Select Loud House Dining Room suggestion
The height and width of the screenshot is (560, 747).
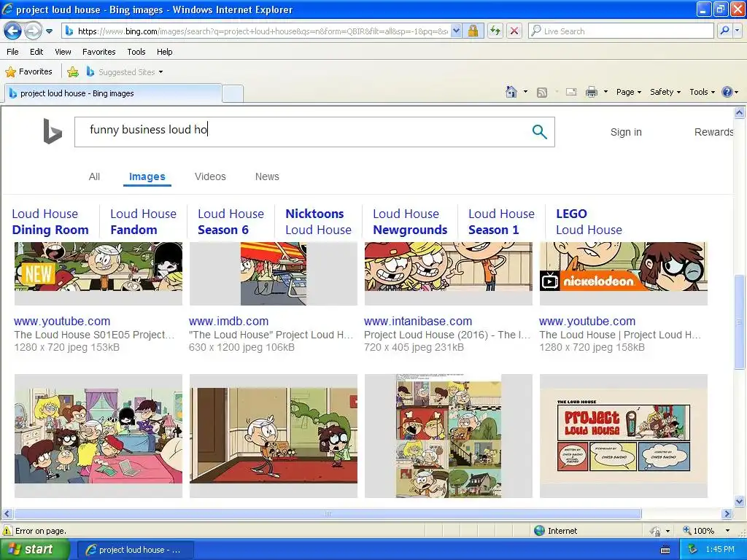click(50, 222)
